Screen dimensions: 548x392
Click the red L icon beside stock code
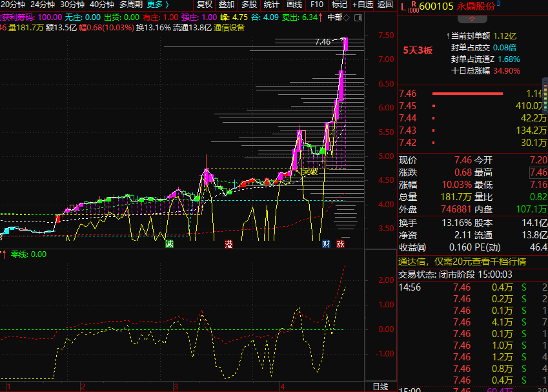[x=403, y=6]
